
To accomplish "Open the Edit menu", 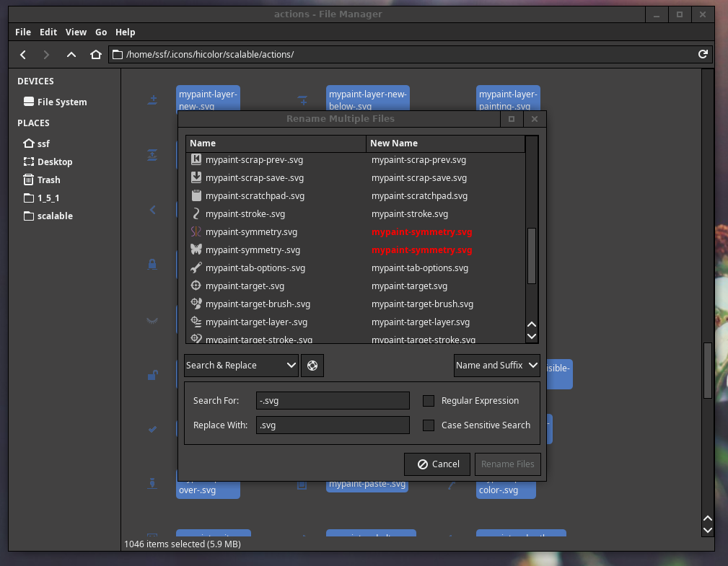I will pyautogui.click(x=48, y=32).
